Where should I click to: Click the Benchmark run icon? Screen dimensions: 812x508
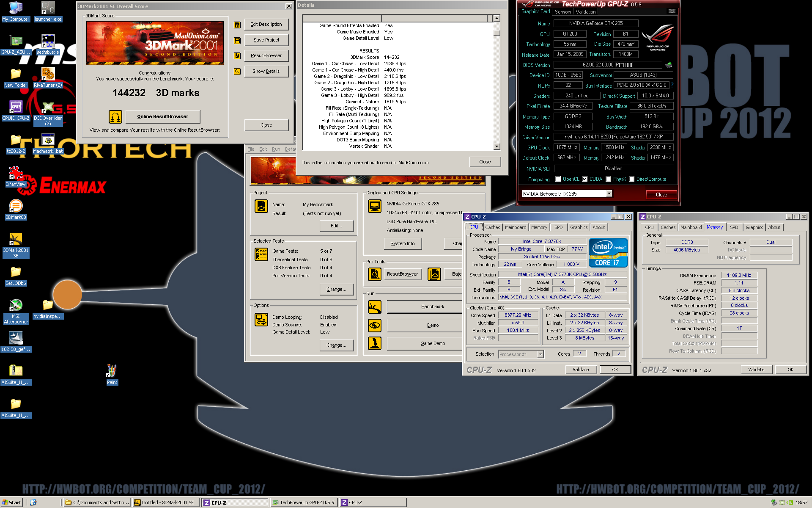tap(375, 306)
